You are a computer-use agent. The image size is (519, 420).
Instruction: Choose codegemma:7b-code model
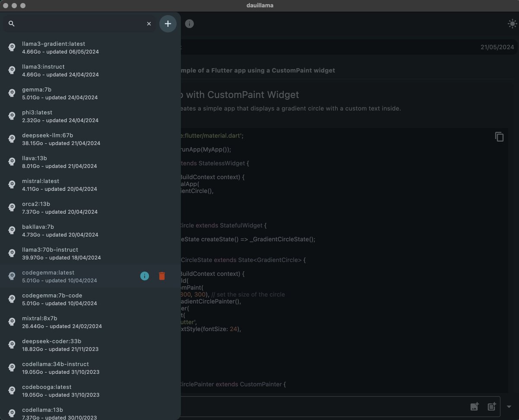pos(90,299)
